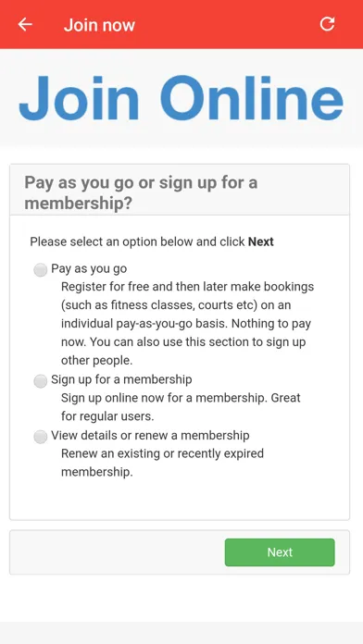
Task: Tap the grey strip at the page bottom
Action: pyautogui.click(x=181, y=633)
